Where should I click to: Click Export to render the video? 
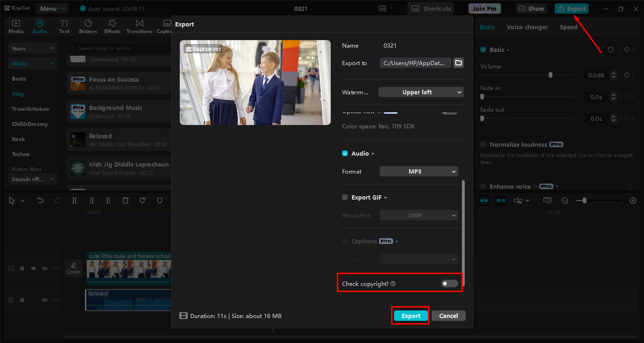click(410, 315)
